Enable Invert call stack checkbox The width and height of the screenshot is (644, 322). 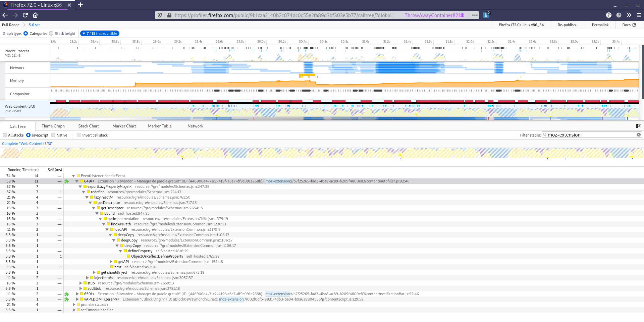click(79, 135)
